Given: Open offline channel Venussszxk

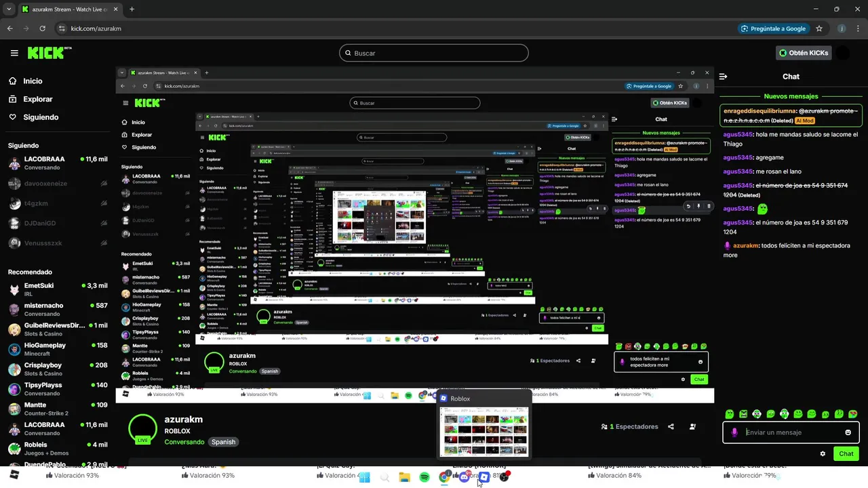Looking at the screenshot, I should [x=58, y=243].
